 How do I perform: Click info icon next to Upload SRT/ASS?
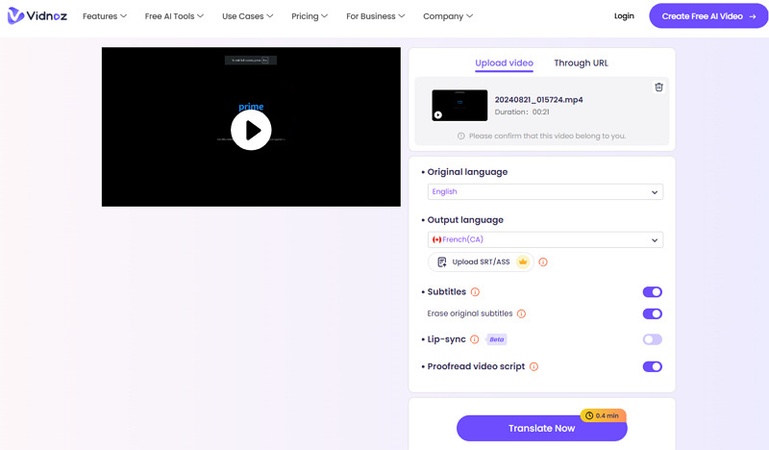(543, 262)
